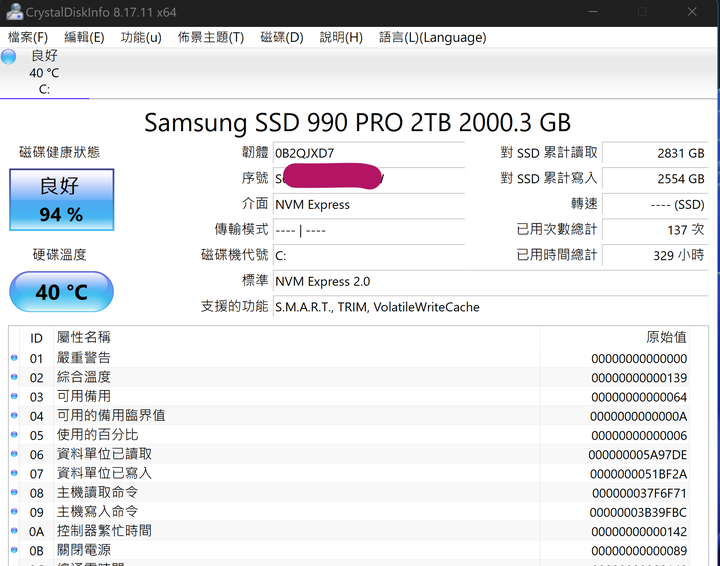The height and width of the screenshot is (566, 720).
Task: Select the C: drive tab showing 良好 40 °C
Action: point(45,72)
